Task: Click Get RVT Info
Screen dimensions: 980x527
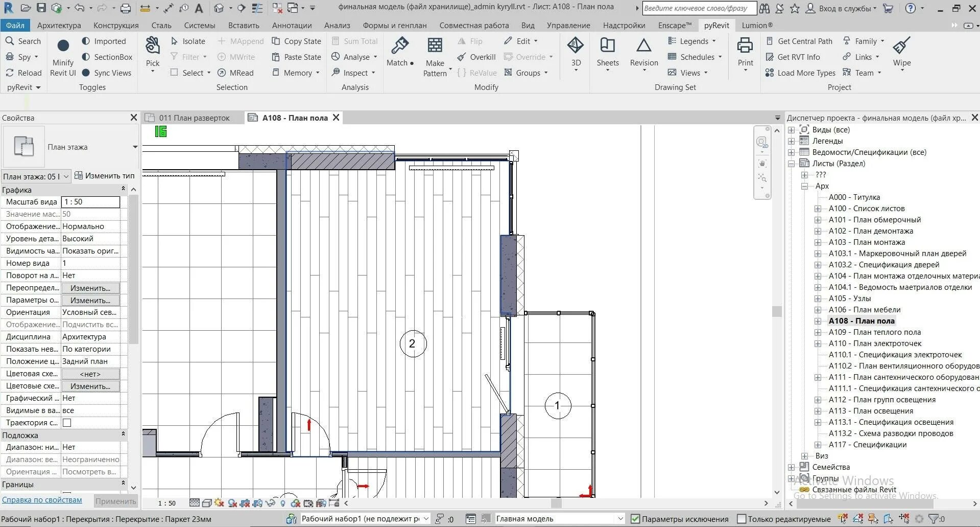Action: click(x=793, y=57)
